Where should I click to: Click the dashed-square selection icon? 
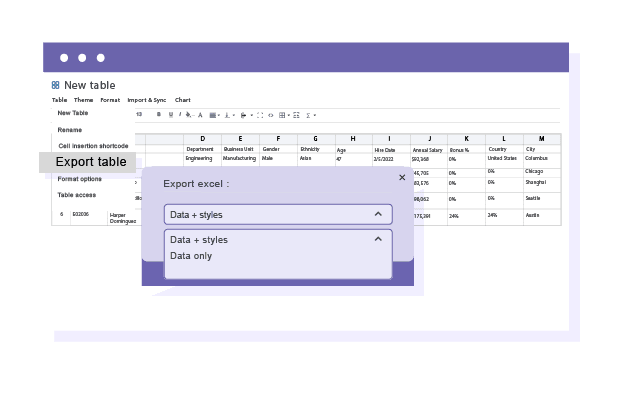tap(260, 115)
